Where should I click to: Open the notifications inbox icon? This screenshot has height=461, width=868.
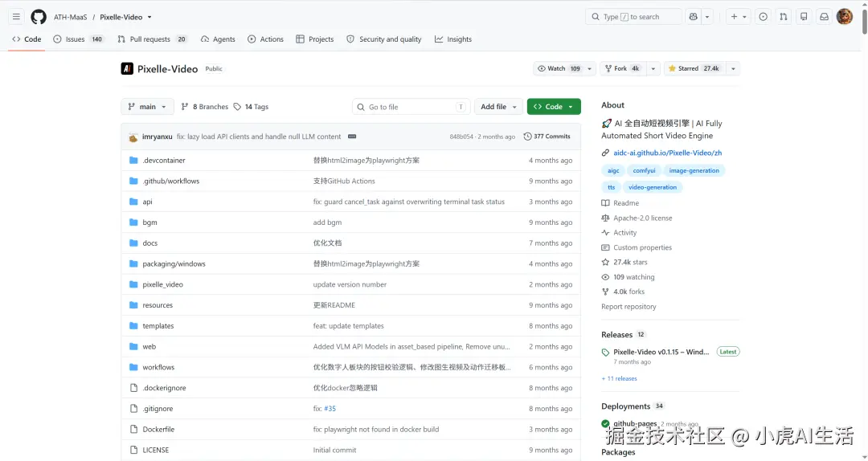(825, 17)
